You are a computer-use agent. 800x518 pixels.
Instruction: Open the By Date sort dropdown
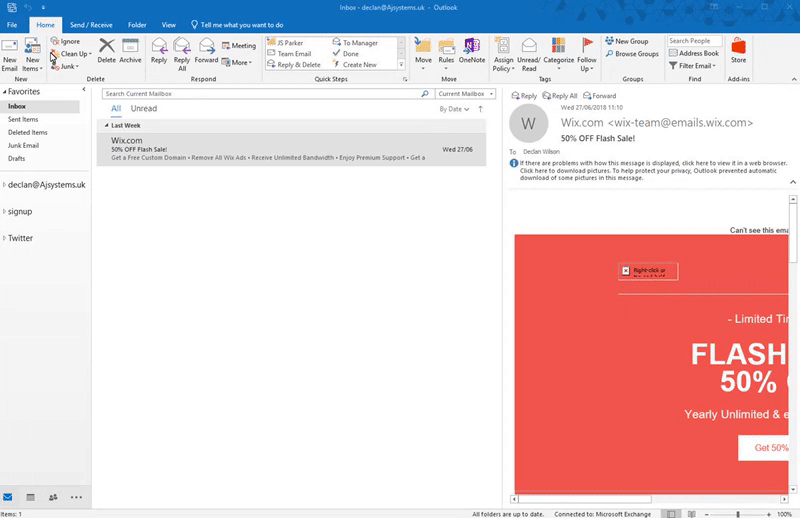click(x=454, y=109)
